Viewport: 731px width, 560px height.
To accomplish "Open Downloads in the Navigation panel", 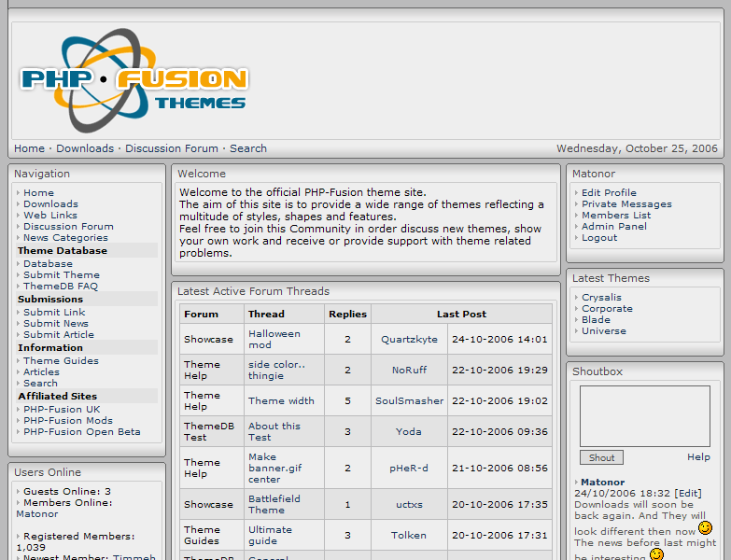I will pos(50,204).
